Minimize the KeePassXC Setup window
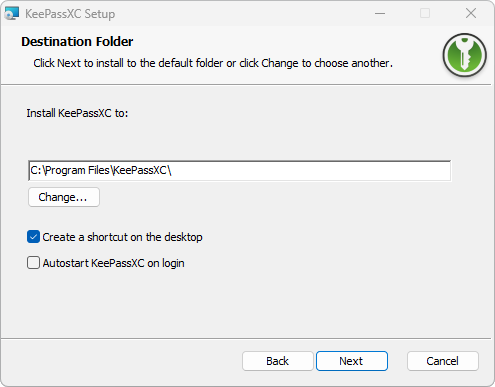Screen dimensions: 495x387 380,14
